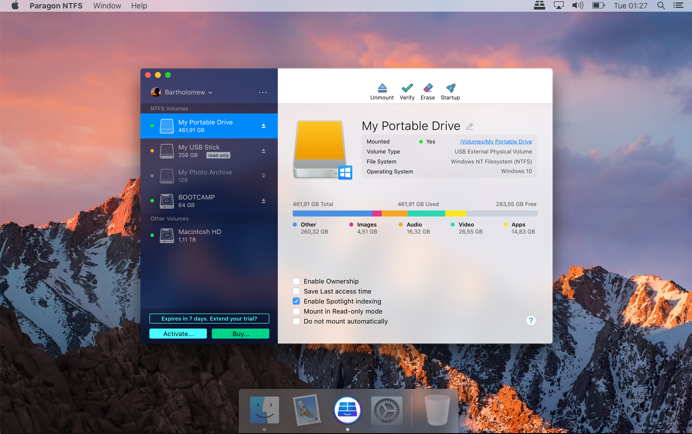692x434 pixels.
Task: Open AirPlay display menu bar icon
Action: 559,5
